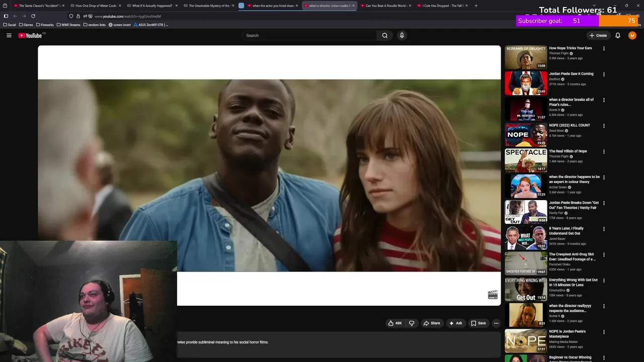Go back in browser history
The image size is (644, 362).
[15, 16]
